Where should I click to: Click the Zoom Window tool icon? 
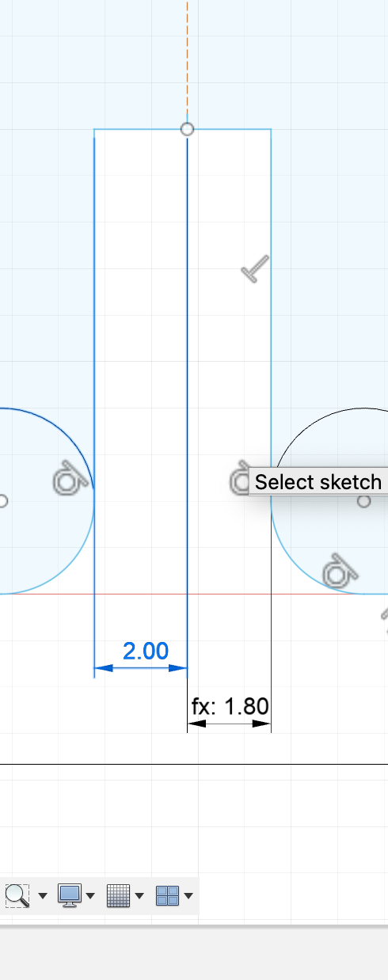tap(17, 895)
